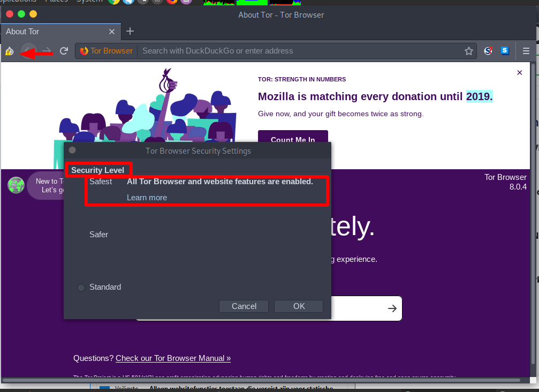The width and height of the screenshot is (539, 392).
Task: Close the About Tor tab
Action: click(112, 32)
